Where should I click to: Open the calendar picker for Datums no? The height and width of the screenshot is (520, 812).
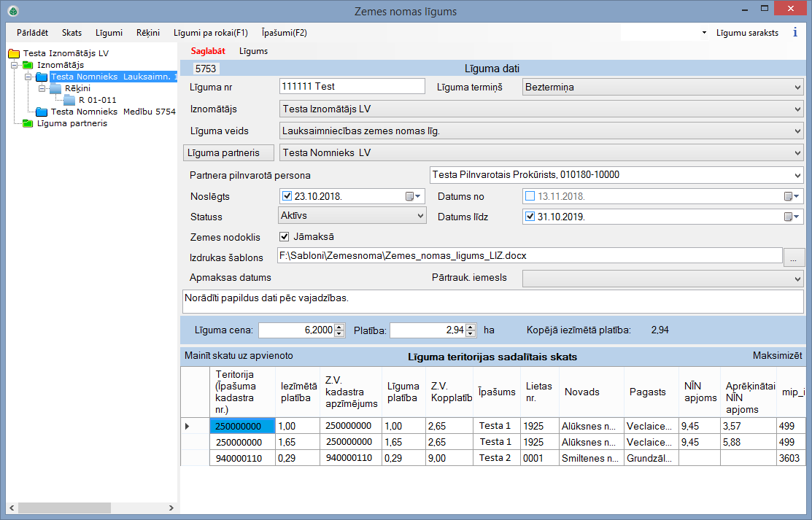coord(791,196)
